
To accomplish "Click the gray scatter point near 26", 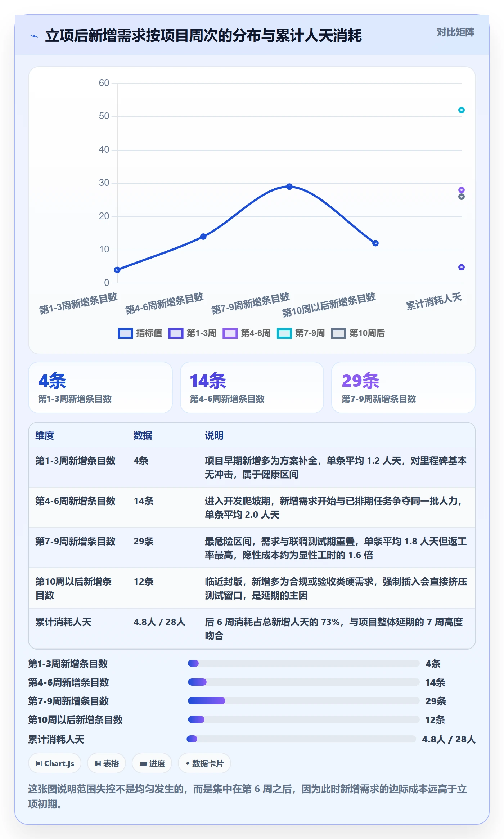I will (x=462, y=197).
